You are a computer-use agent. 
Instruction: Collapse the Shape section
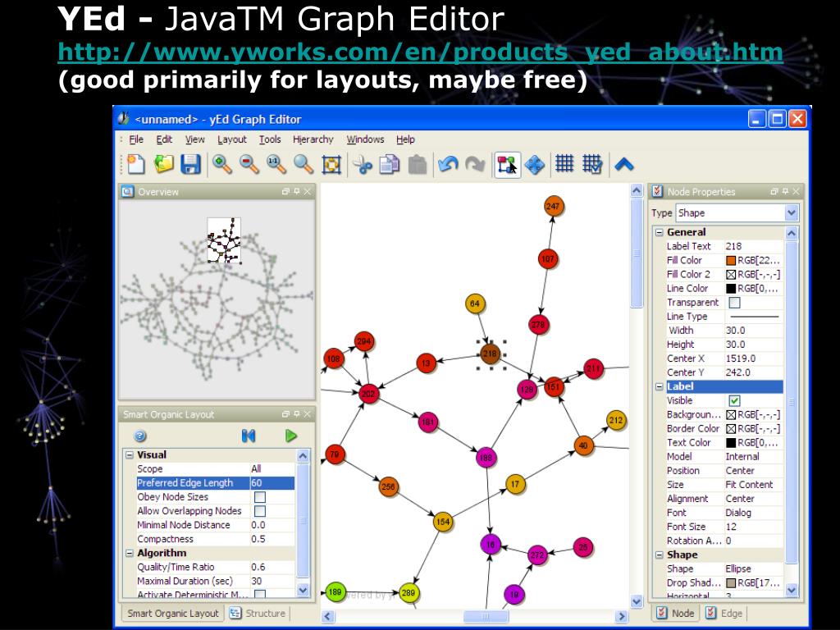(660, 555)
